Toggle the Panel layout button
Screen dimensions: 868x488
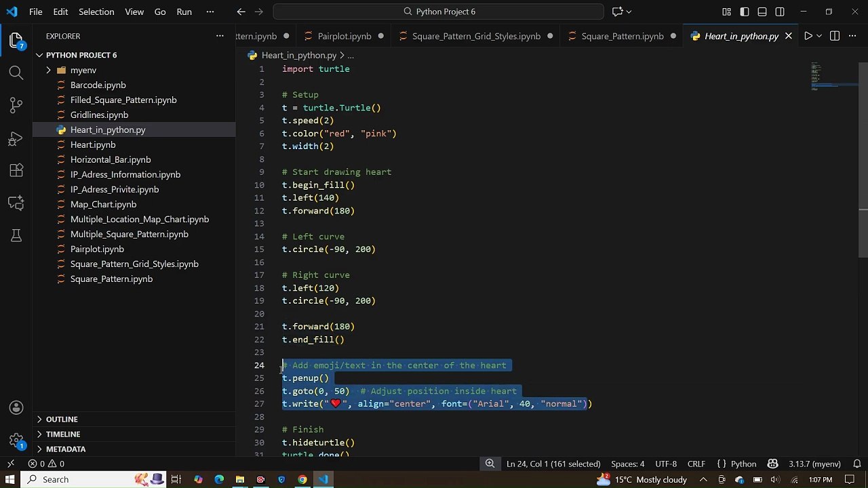pos(762,12)
